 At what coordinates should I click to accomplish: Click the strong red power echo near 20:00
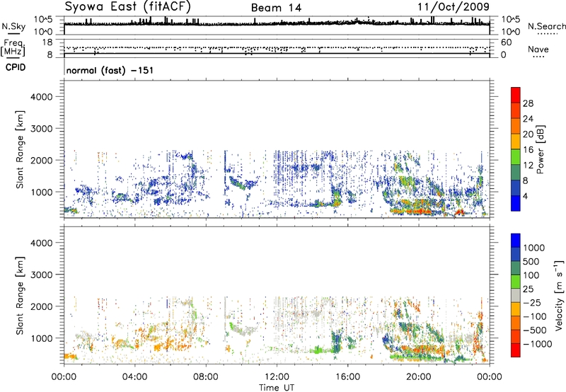point(412,210)
